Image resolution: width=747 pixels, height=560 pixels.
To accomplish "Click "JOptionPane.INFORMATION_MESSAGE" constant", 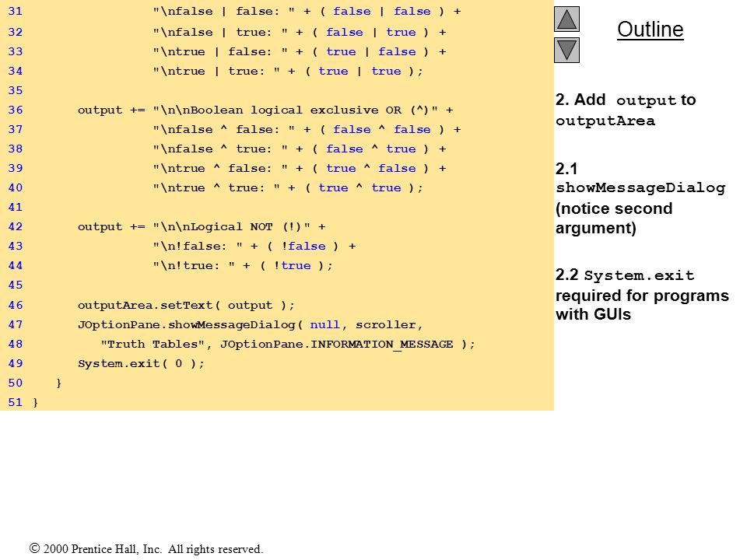I will (337, 345).
